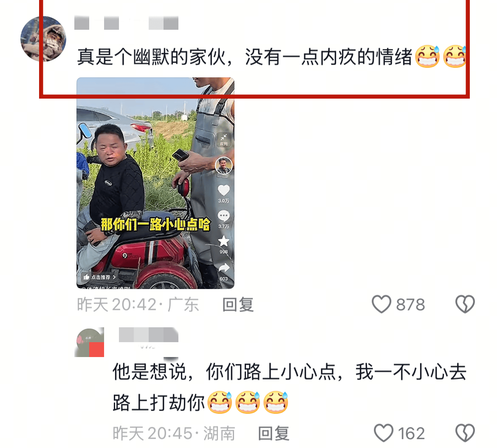Dislike the first comment via broken heart

click(465, 304)
